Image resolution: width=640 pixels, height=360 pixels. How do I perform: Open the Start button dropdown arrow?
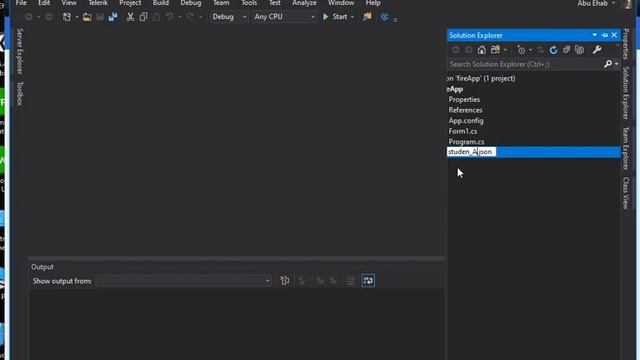pyautogui.click(x=352, y=17)
